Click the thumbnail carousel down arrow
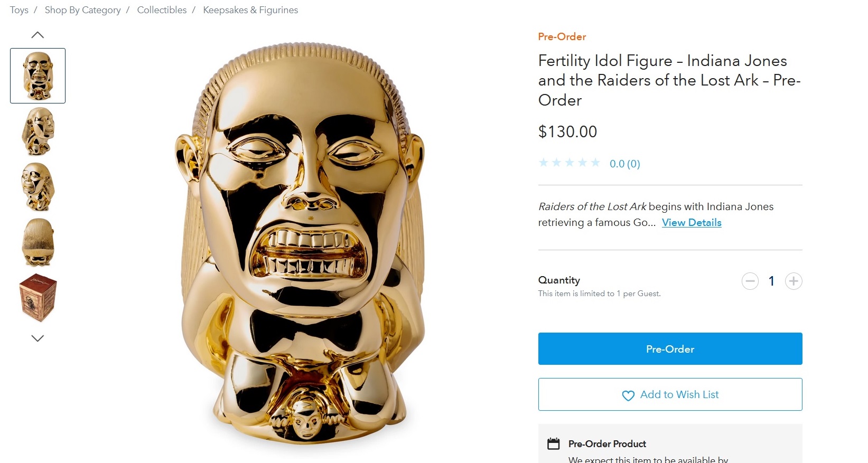Image resolution: width=868 pixels, height=463 pixels. tap(38, 338)
